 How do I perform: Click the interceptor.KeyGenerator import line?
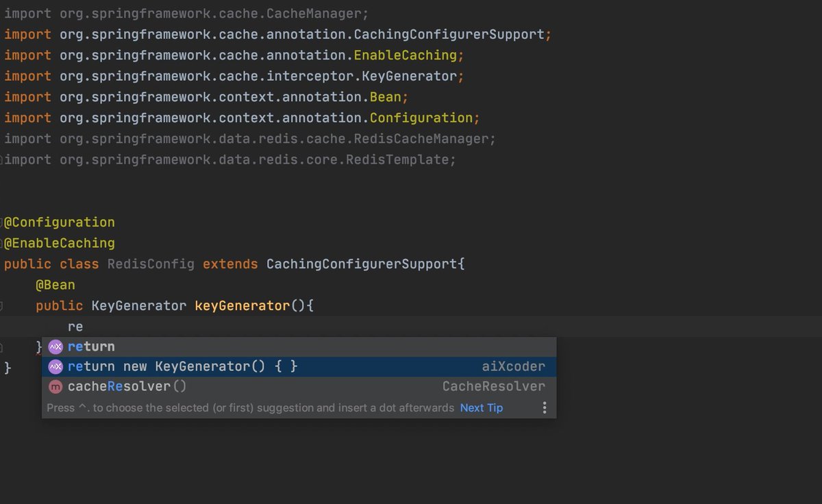234,76
